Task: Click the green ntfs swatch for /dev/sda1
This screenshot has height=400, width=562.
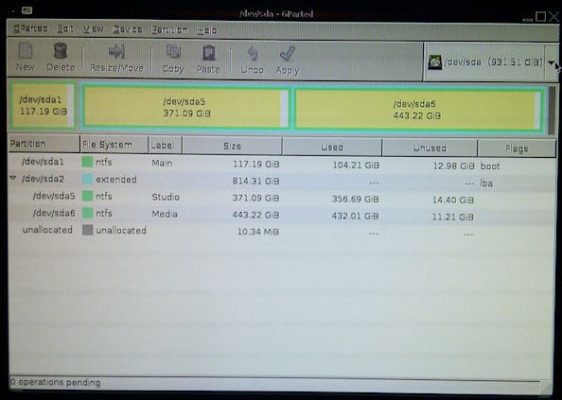Action: pos(87,162)
